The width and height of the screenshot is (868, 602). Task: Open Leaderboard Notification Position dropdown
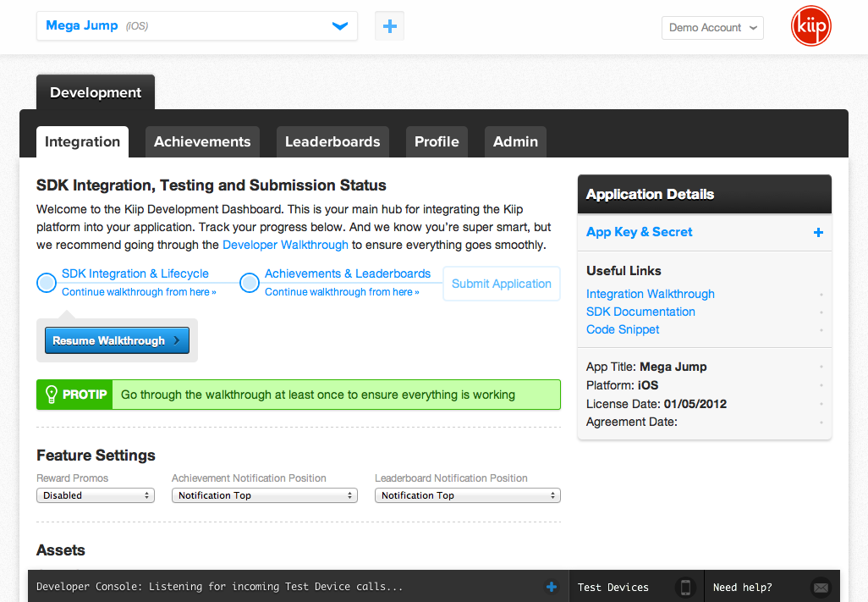point(468,495)
